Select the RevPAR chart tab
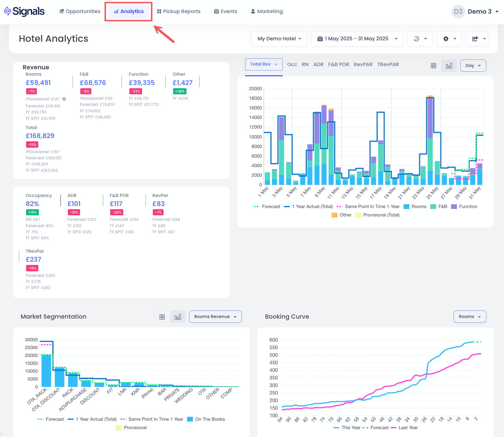This screenshot has width=504, height=437. coord(363,64)
